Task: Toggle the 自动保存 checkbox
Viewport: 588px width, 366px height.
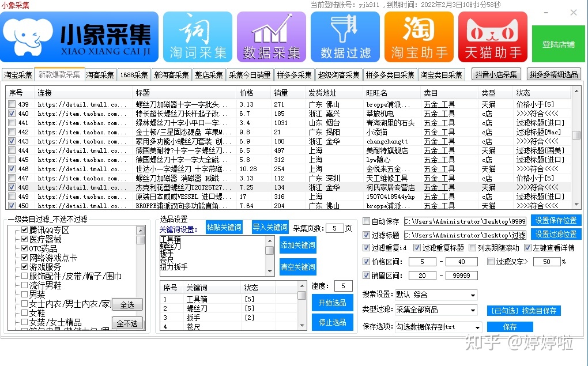Action: tap(367, 221)
